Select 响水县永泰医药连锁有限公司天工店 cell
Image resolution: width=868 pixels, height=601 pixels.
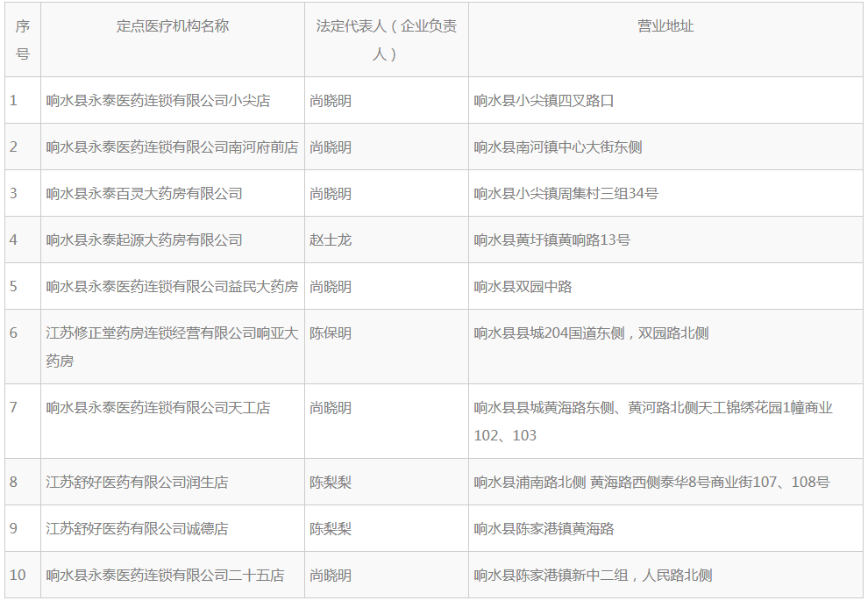[158, 408]
